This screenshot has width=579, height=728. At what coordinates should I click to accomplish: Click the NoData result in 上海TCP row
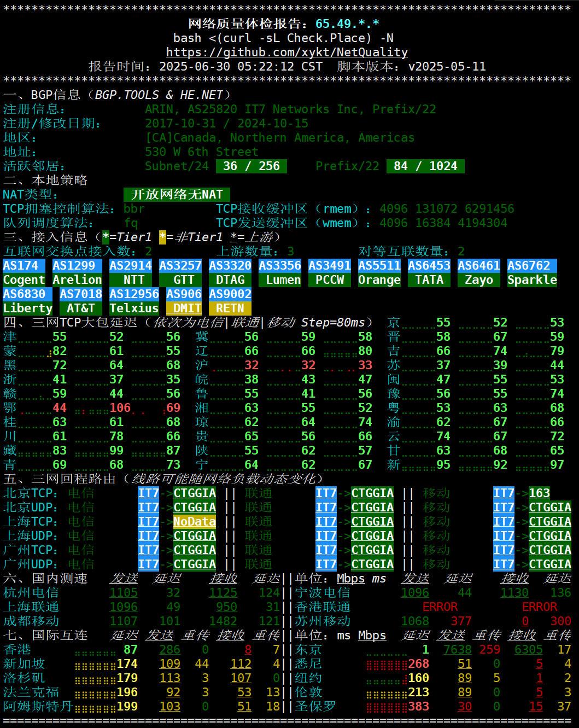point(195,522)
